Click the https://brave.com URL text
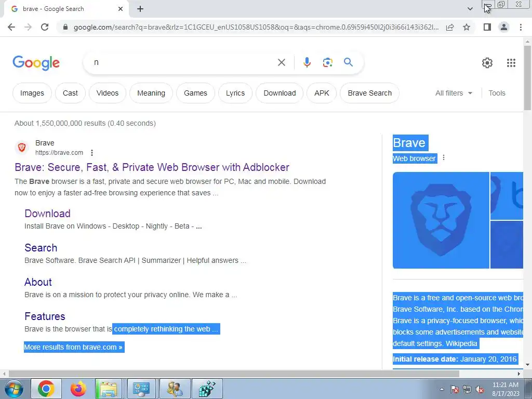Image resolution: width=532 pixels, height=399 pixels. tap(59, 153)
